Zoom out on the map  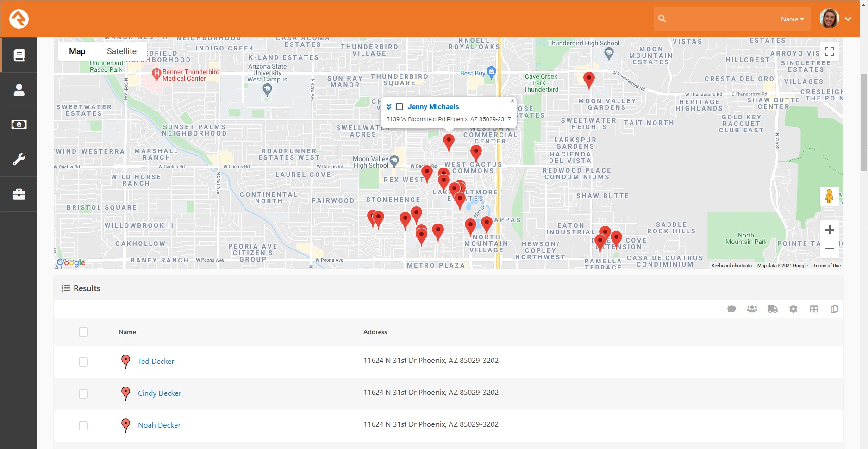pos(830,249)
